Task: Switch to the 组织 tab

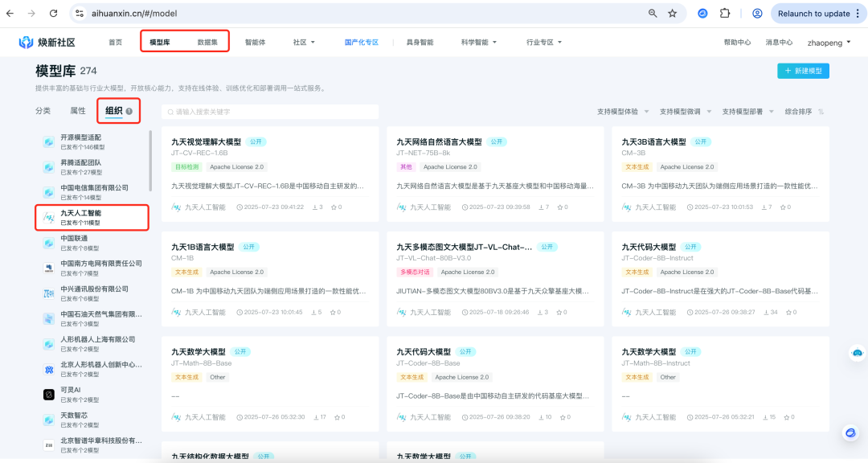Action: coord(114,111)
